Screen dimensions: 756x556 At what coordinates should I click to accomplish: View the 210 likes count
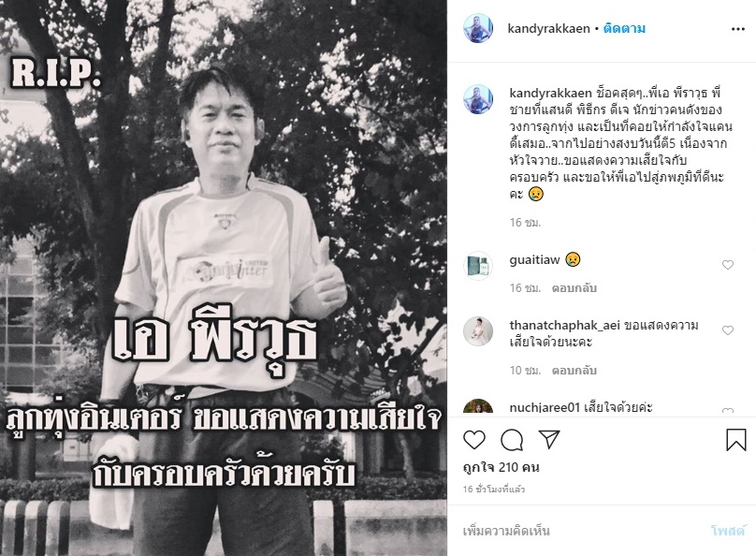click(501, 467)
